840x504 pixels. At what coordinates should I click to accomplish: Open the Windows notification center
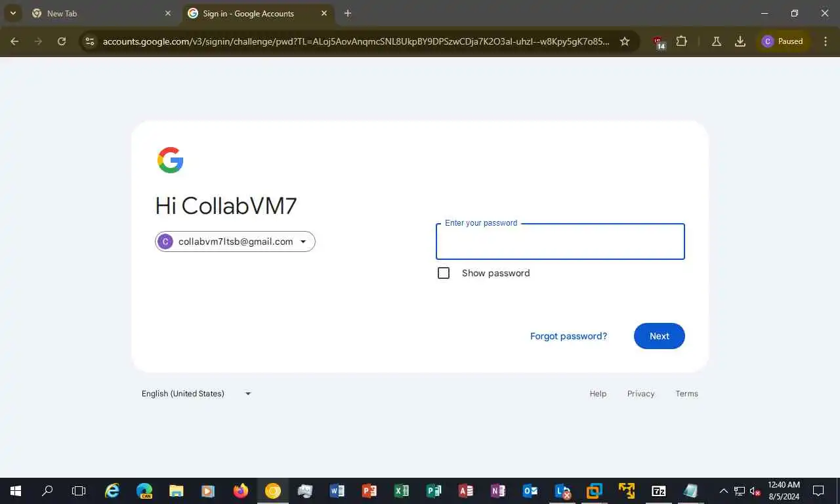(818, 491)
